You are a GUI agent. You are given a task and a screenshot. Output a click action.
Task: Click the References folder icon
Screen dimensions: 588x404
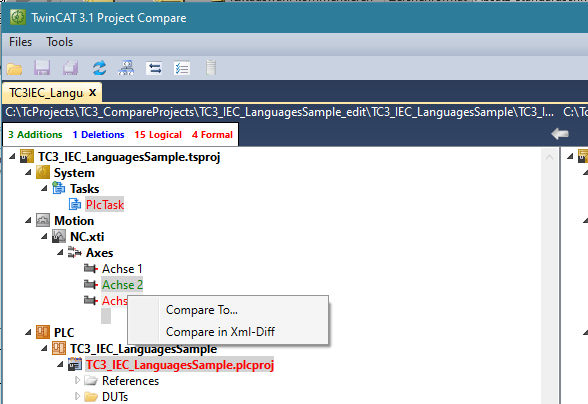pos(91,381)
